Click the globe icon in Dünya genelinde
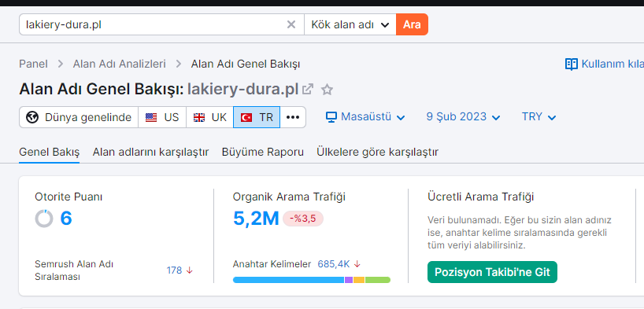 coord(32,117)
